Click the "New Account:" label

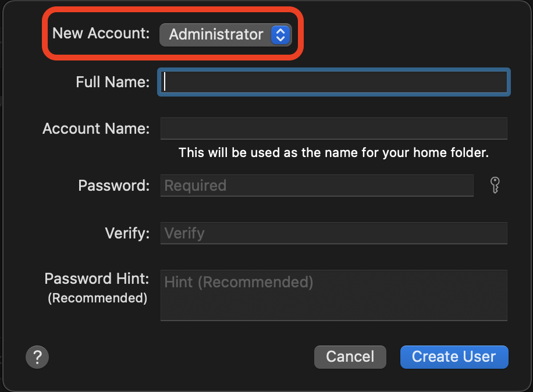tap(101, 33)
